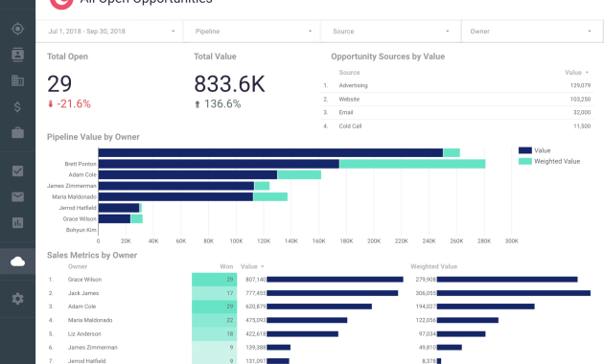Click Adam Cole in Sales Metrics table
Image resolution: width=604 pixels, height=364 pixels.
point(81,307)
